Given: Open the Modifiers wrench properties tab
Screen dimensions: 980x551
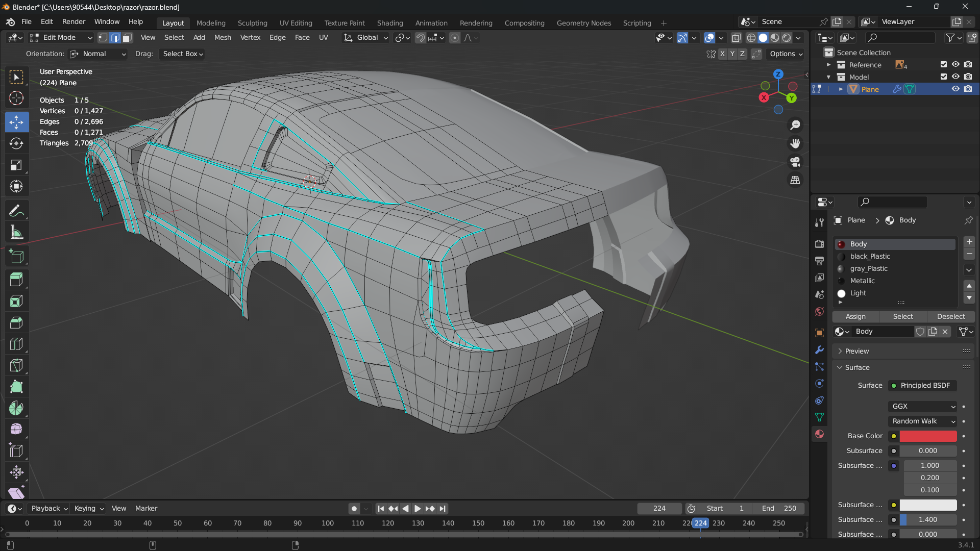Looking at the screenshot, I should [x=819, y=350].
